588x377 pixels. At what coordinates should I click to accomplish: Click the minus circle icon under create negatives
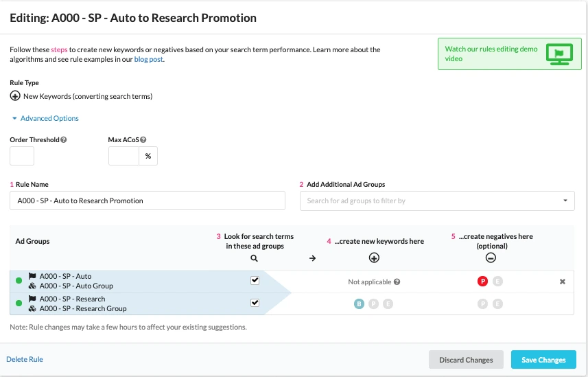pyautogui.click(x=491, y=258)
